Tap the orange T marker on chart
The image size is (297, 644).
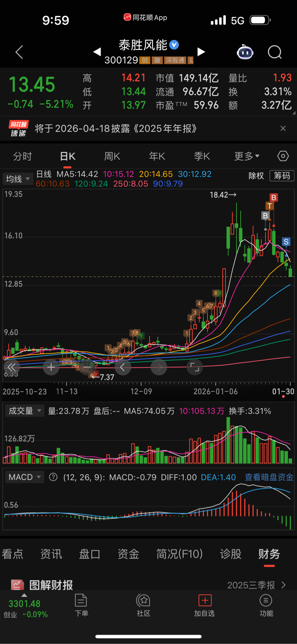click(x=270, y=206)
